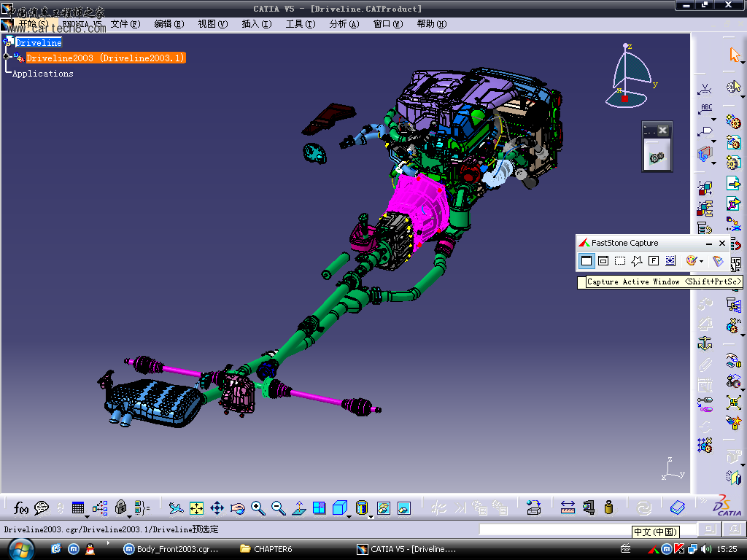747x560 pixels.
Task: Click the Comment speech bubble icon
Action: tap(42, 508)
